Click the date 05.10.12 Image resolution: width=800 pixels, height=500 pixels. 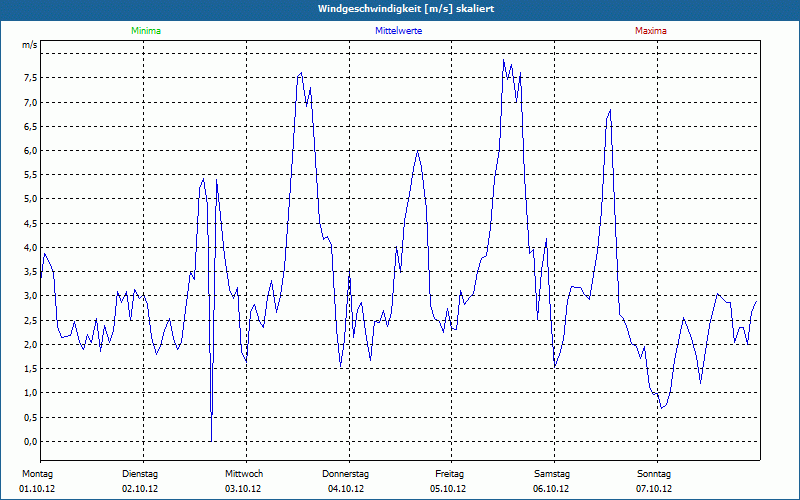(448, 488)
